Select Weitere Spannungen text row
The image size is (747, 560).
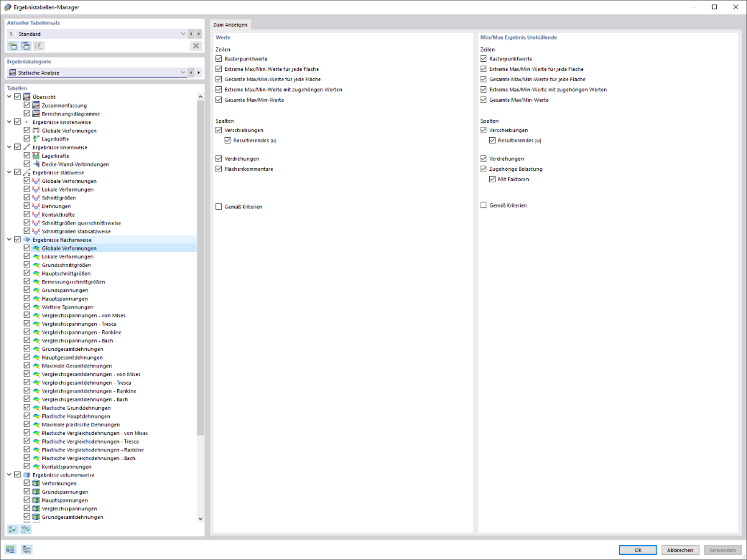68,307
